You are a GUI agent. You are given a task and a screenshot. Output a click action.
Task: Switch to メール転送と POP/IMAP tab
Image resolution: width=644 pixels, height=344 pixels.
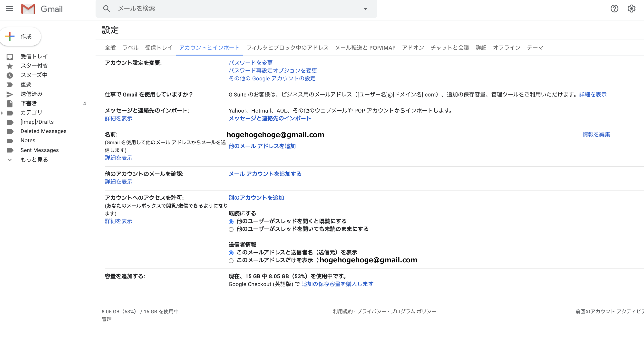(x=365, y=48)
